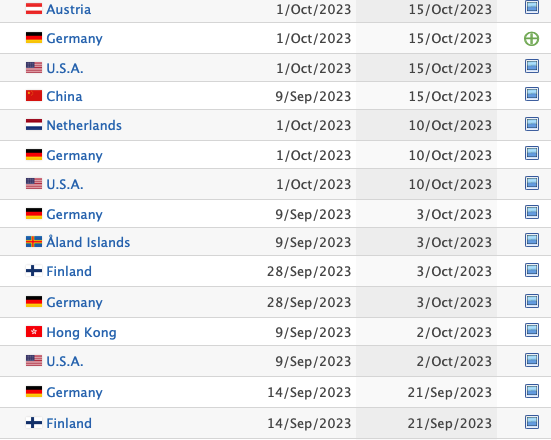Open the Netherlands country link
Viewport: 551px width, 440px height.
point(84,125)
